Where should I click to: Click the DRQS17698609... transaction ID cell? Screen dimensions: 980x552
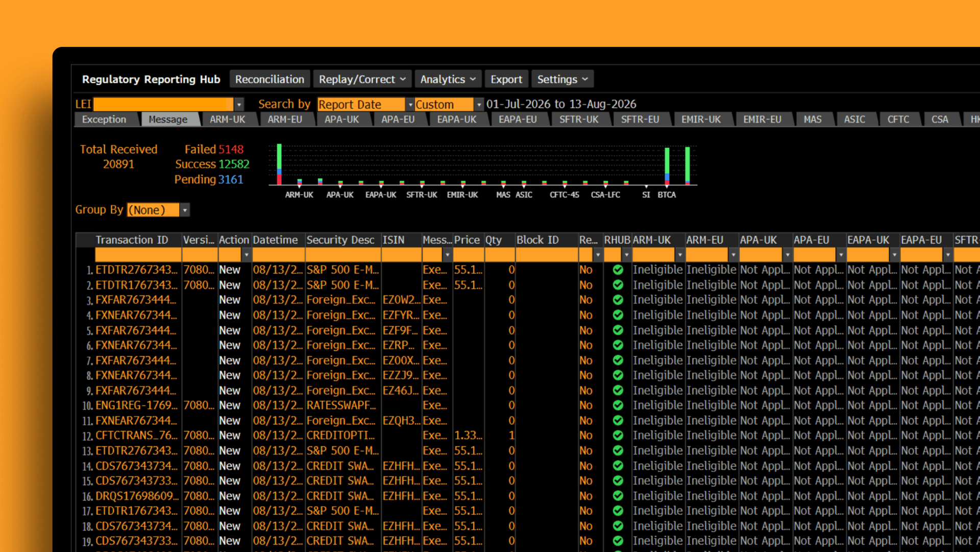coord(138,496)
